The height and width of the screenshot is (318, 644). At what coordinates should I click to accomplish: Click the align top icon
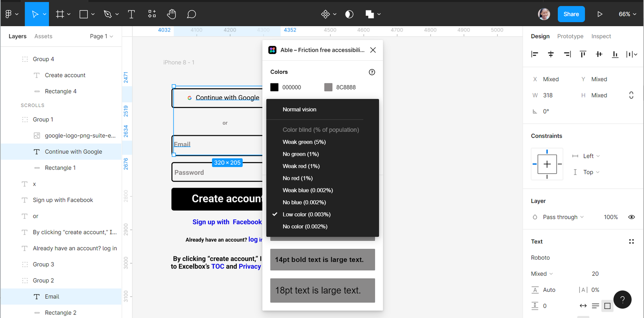(583, 54)
